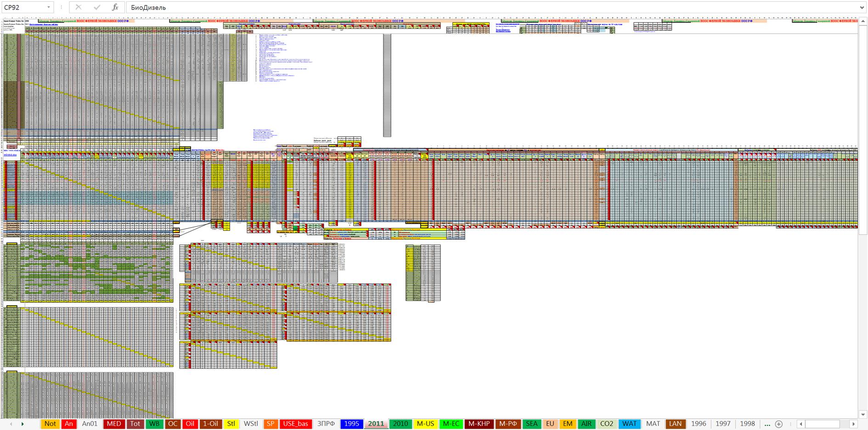Screen dimensions: 868x430
Task: Switch to the 1995 sheet tab
Action: tap(351, 424)
